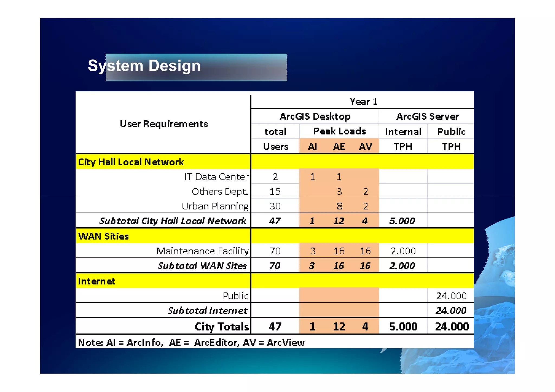
Task: Click the 'AI' peak load column header
Action: click(312, 147)
